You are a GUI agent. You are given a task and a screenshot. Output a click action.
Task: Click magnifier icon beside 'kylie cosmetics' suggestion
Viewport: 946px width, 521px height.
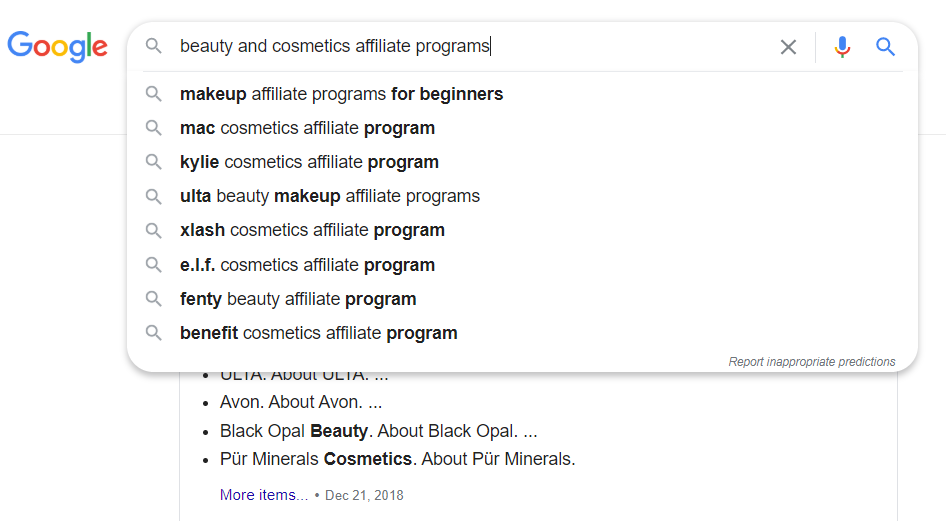154,162
